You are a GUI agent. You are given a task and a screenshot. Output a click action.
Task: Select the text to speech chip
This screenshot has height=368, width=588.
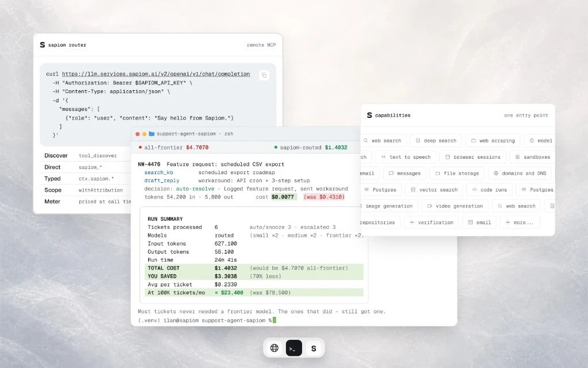point(406,157)
